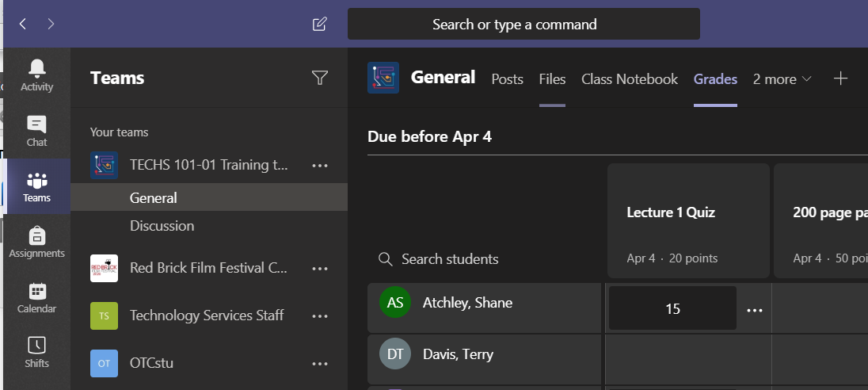Click the Search students field

click(450, 258)
